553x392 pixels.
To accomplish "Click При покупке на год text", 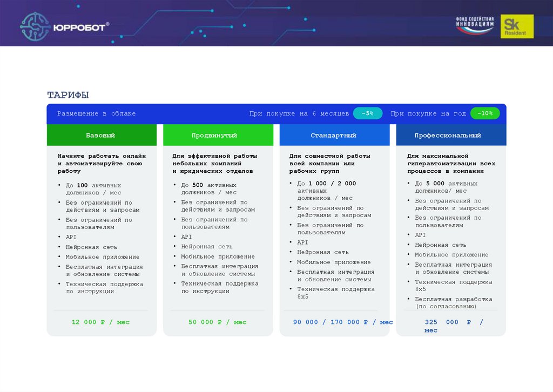I will click(428, 113).
